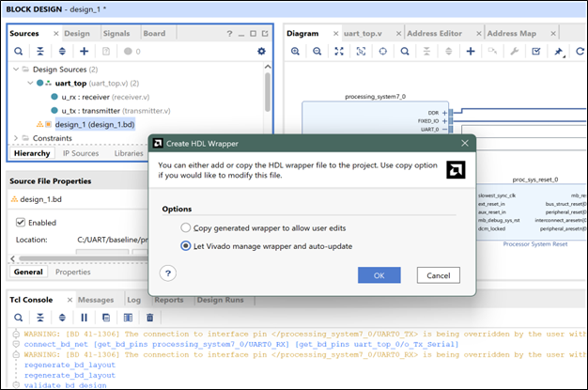Select u_rx : receiver source
Viewport: 588px width, 390px height.
coord(105,97)
